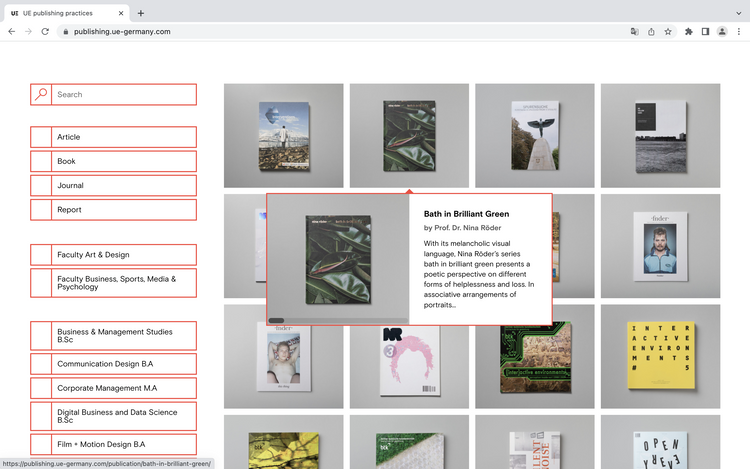750x469 pixels.
Task: Click the Faculty Art & Design label
Action: pyautogui.click(x=93, y=255)
